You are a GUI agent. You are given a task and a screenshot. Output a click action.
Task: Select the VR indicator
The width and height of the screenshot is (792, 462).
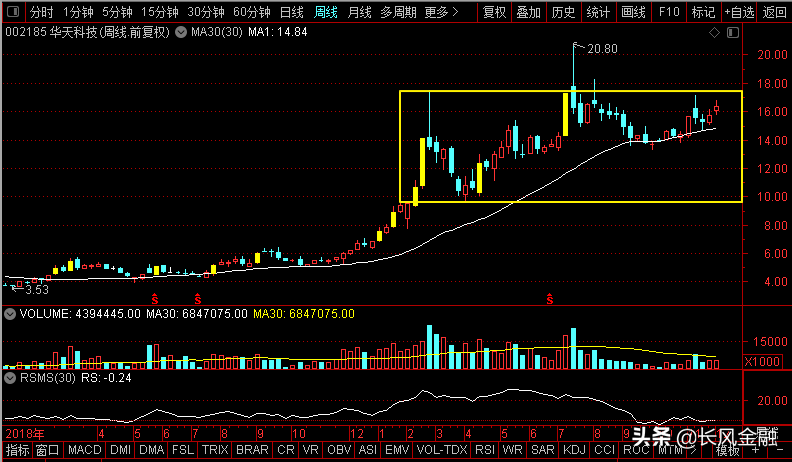pos(311,450)
